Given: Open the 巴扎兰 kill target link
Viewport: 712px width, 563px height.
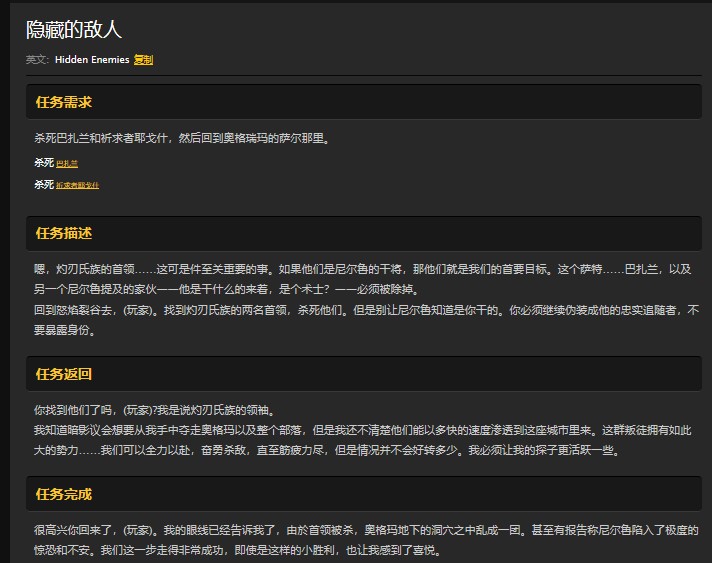Looking at the screenshot, I should (67, 163).
